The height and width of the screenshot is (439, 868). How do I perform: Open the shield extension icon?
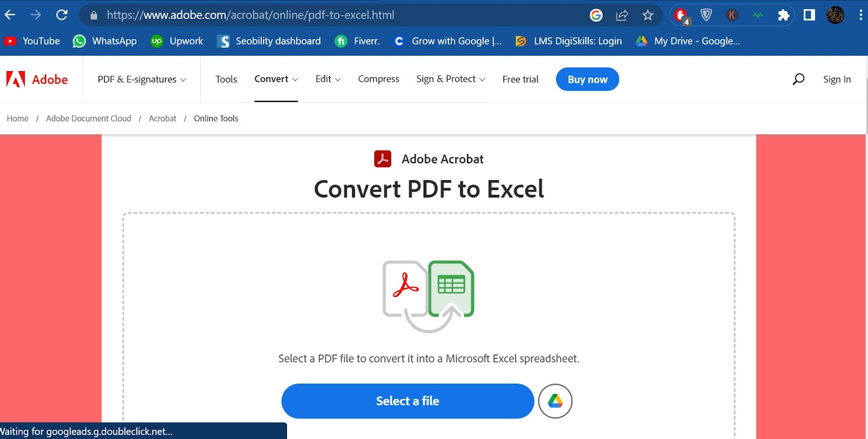[x=706, y=15]
